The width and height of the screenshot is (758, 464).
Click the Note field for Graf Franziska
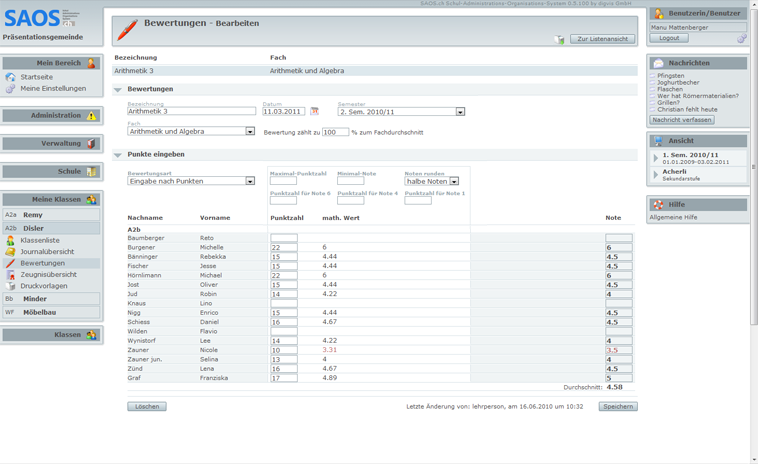[x=619, y=378]
